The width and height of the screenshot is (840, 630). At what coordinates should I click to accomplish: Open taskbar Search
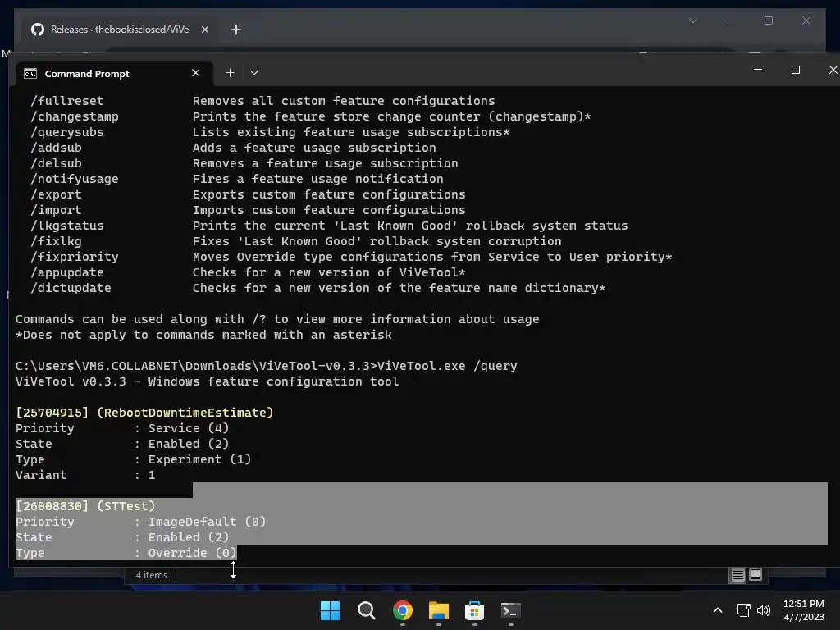click(367, 610)
